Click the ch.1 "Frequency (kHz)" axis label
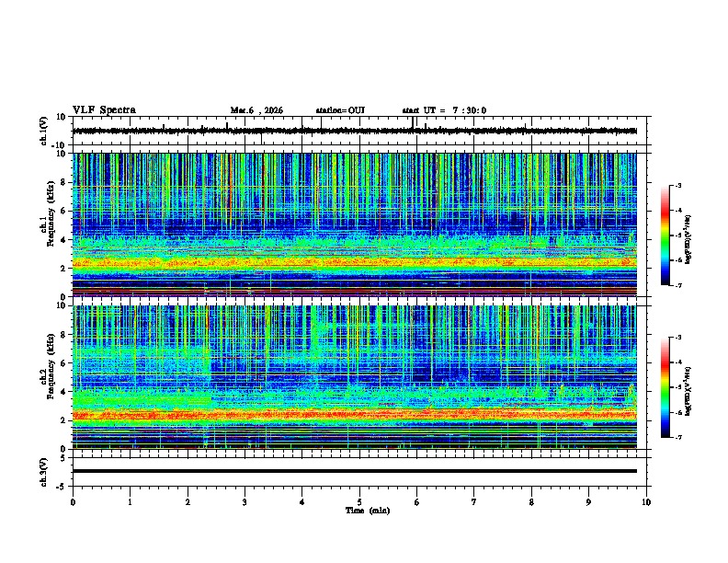This screenshot has height=563, width=728. click(x=51, y=213)
